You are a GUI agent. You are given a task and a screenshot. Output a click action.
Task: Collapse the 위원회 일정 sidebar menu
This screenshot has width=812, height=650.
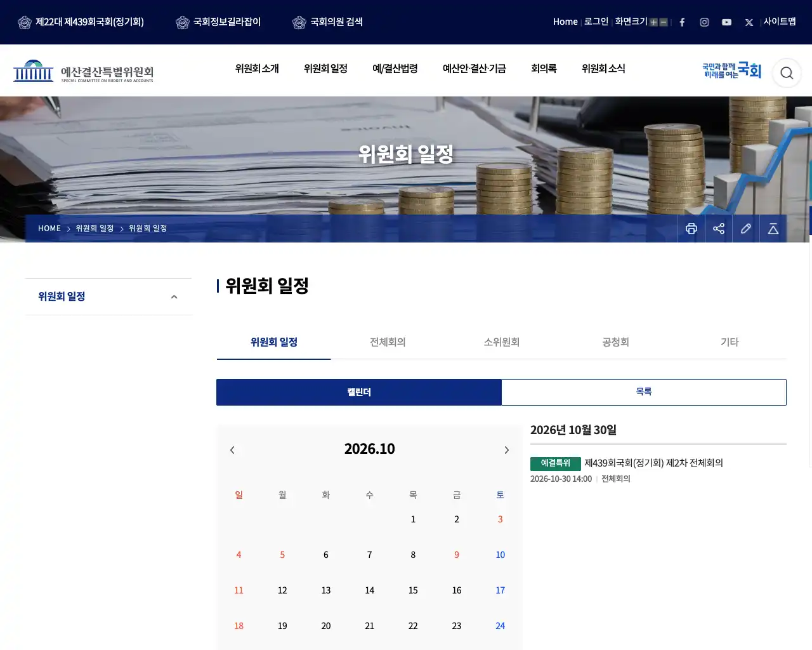(x=174, y=297)
